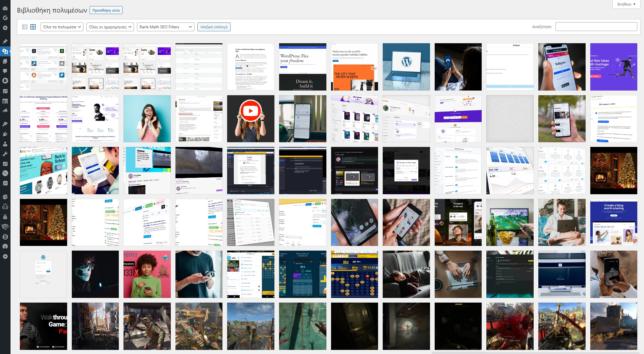Image resolution: width=644 pixels, height=354 pixels.
Task: Open the Dashboard from the sidebar
Action: tap(5, 8)
